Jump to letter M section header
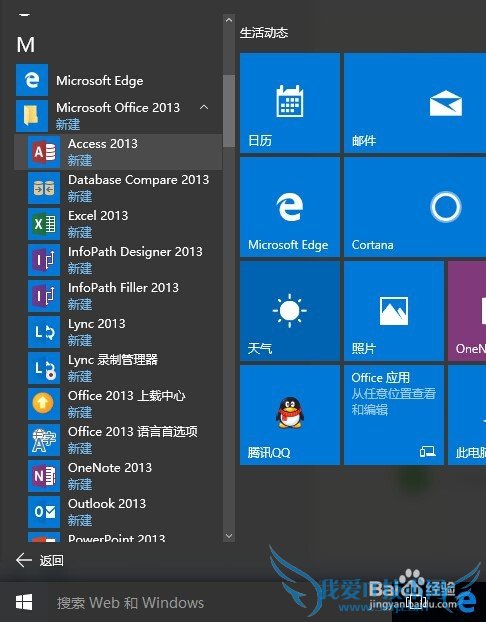The width and height of the screenshot is (486, 622). pyautogui.click(x=26, y=44)
